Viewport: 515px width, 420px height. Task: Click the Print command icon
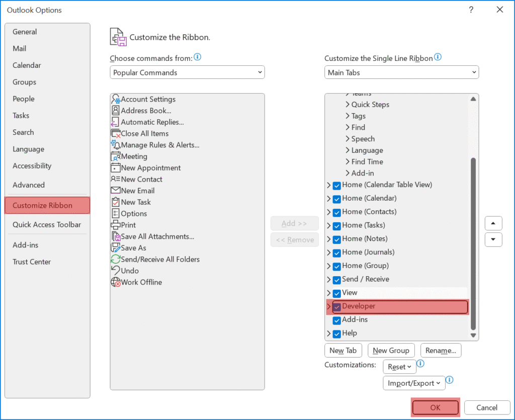(x=116, y=225)
